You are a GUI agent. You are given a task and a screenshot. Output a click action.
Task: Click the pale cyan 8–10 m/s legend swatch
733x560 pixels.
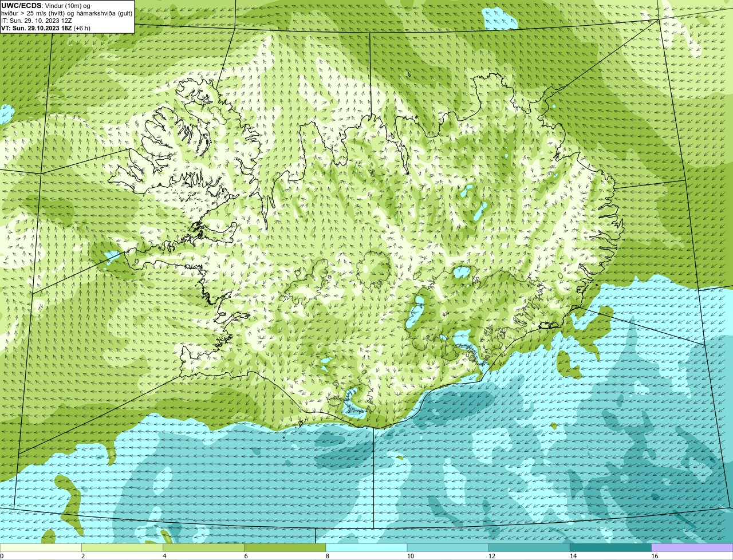click(x=366, y=548)
